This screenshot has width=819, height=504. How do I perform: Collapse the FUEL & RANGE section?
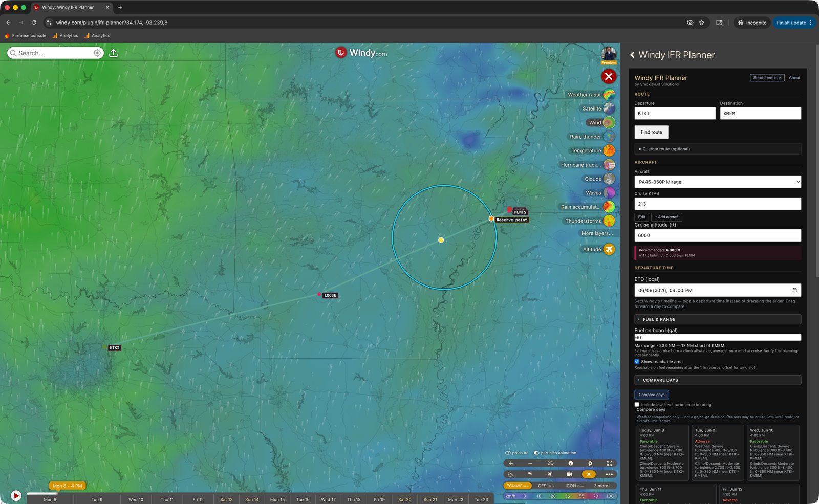(718, 319)
